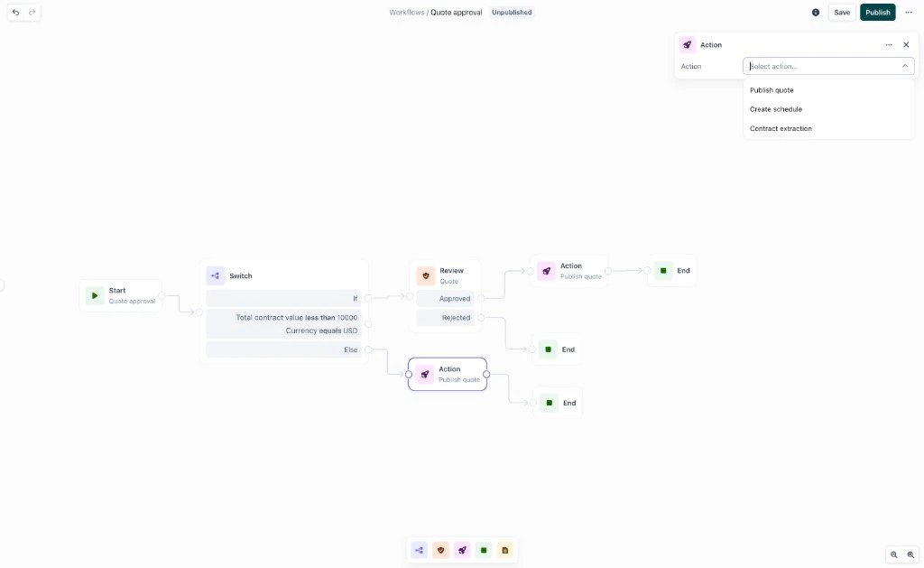
Task: Click Save in the top bar
Action: 841,12
